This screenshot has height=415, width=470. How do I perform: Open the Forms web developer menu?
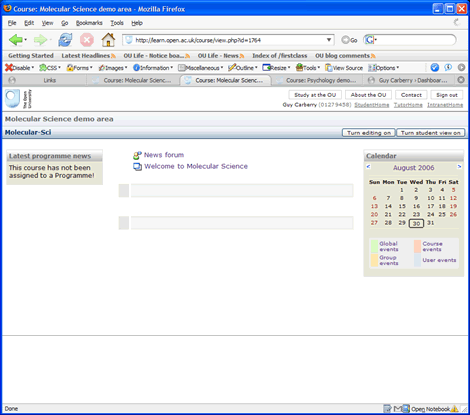[x=79, y=68]
